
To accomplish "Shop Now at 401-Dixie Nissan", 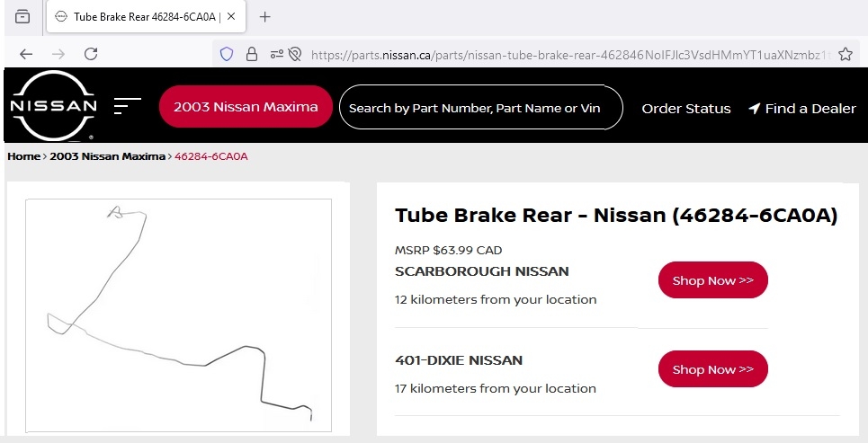I will [713, 369].
